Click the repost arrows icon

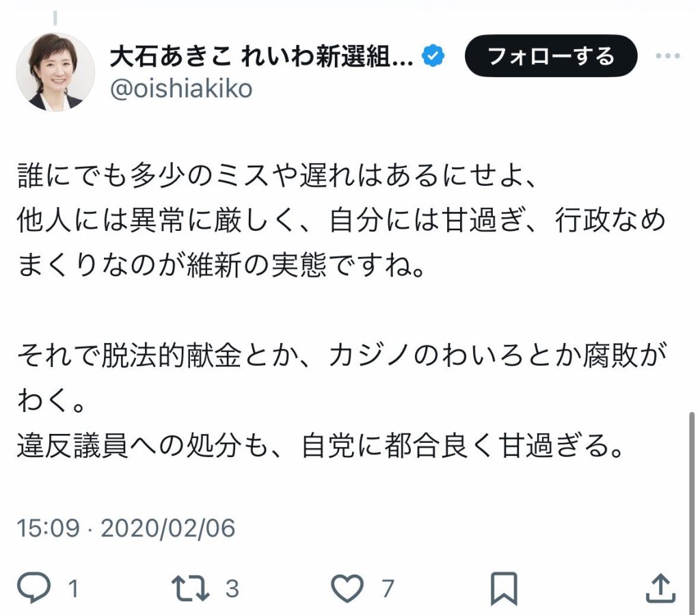(191, 588)
